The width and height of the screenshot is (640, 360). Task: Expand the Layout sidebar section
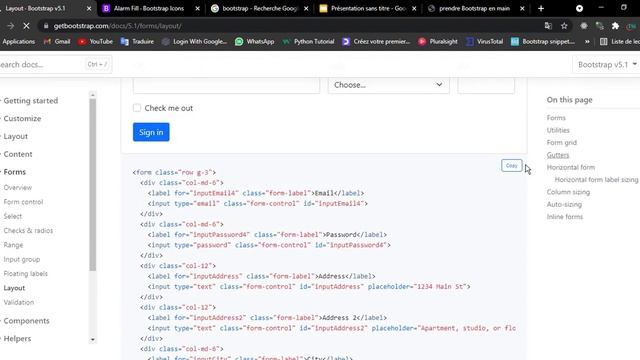pyautogui.click(x=16, y=136)
